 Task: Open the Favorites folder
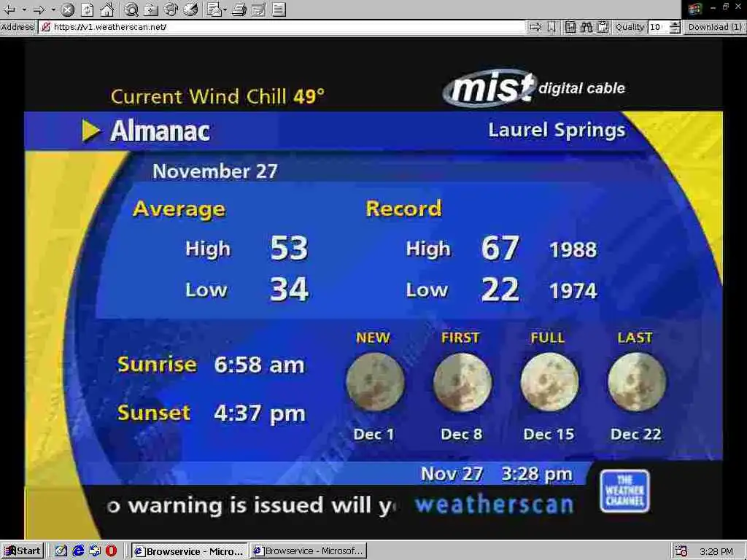tap(151, 9)
